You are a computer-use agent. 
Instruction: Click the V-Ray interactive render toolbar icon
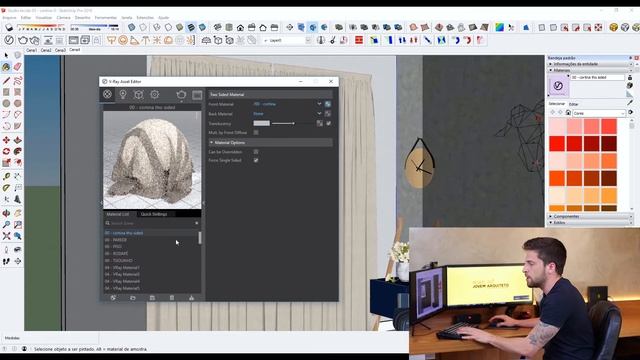(x=35, y=40)
